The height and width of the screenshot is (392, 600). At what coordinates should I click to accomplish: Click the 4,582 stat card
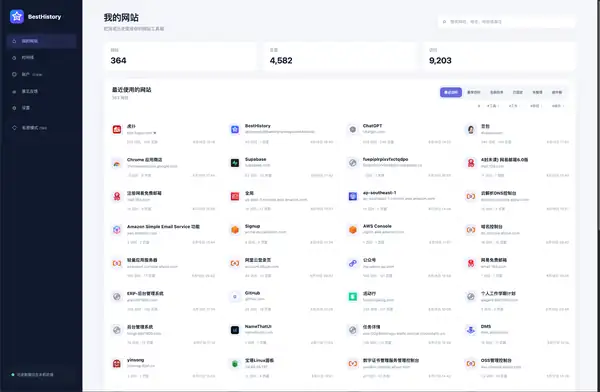click(x=340, y=56)
